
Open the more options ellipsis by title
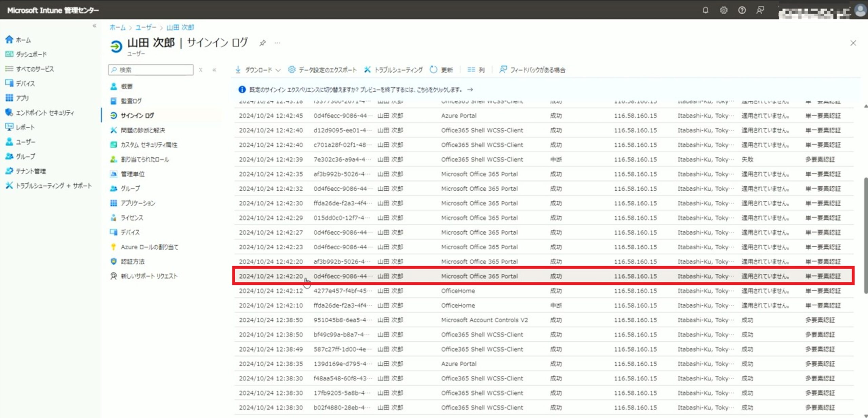277,43
